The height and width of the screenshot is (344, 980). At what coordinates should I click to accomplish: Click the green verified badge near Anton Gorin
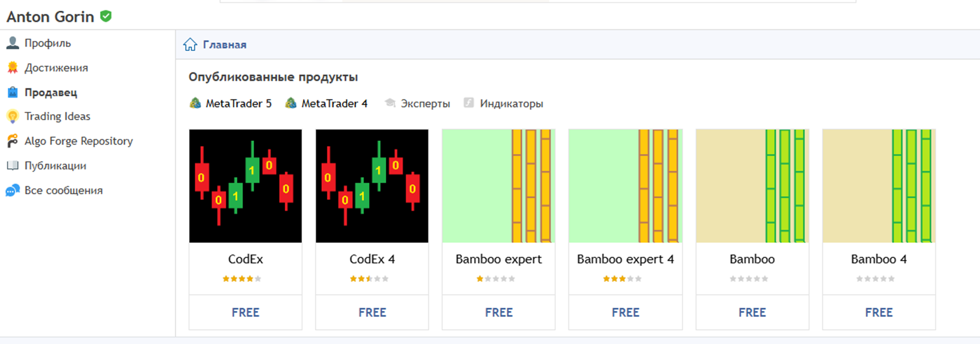(106, 16)
